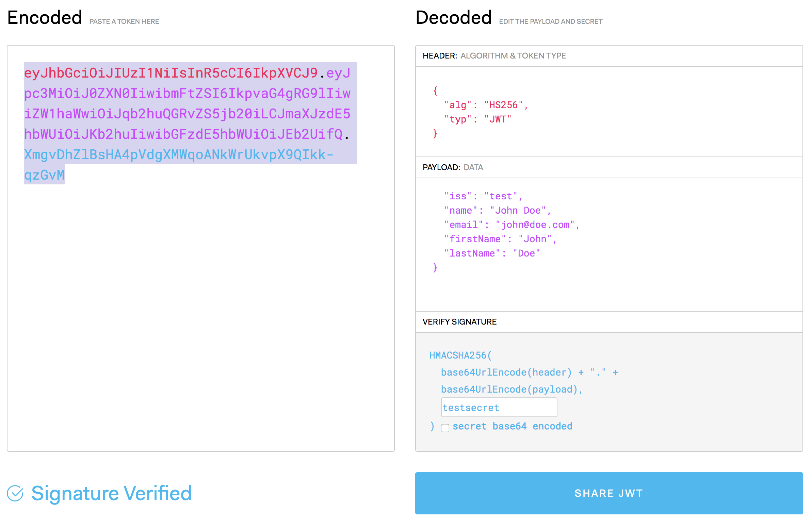
Task: Click the "iss": "test" payload line
Action: pyautogui.click(x=483, y=196)
